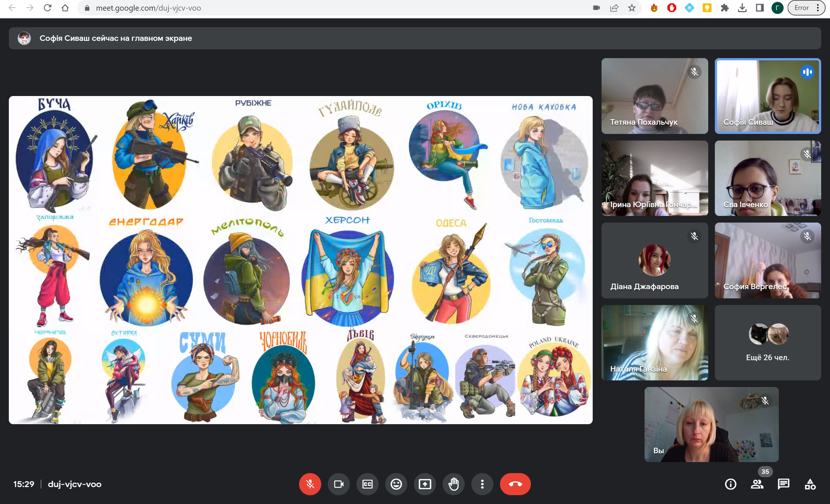Select Софія Сиваш video tile
The height and width of the screenshot is (504, 830).
[x=768, y=96]
